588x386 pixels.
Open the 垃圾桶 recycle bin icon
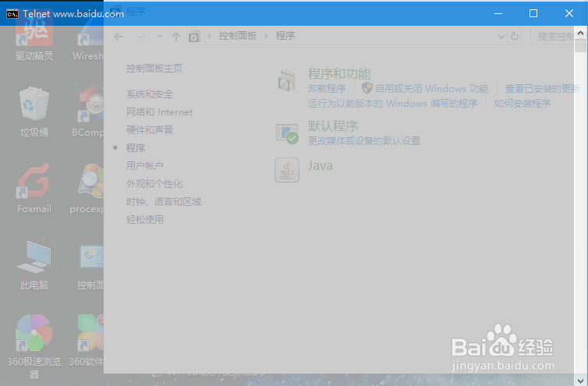tap(34, 112)
